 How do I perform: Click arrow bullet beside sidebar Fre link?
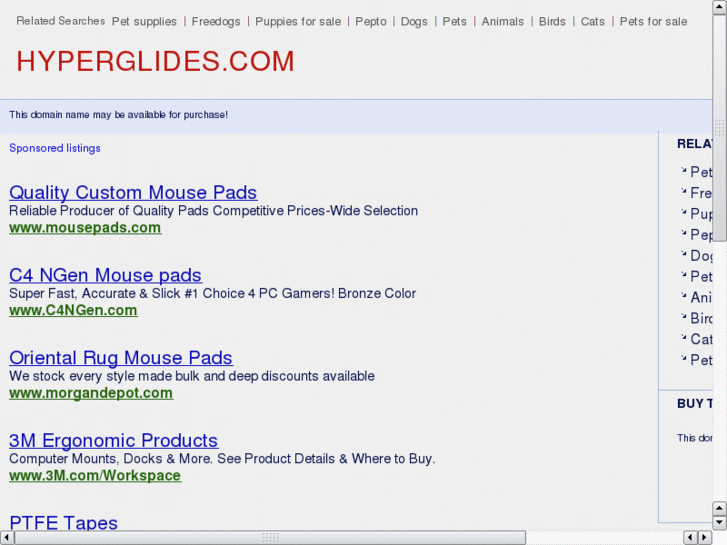click(x=683, y=191)
